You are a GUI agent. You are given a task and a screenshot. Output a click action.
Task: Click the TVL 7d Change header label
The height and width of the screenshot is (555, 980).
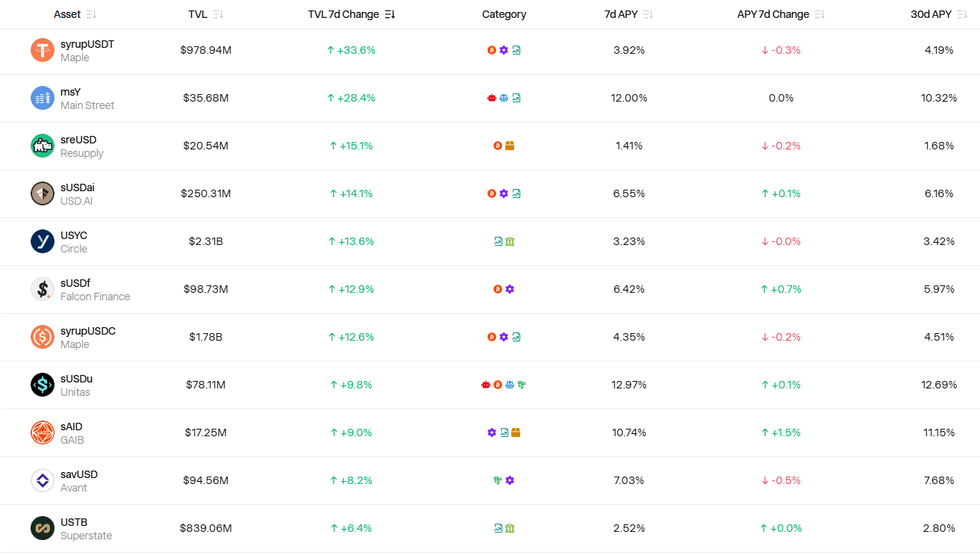(x=343, y=14)
